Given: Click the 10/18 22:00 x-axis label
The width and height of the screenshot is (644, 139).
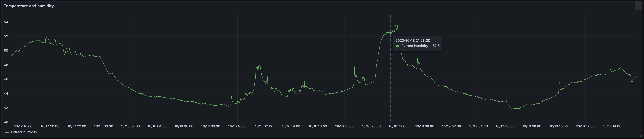Looking at the screenshot, I should tap(398, 126).
